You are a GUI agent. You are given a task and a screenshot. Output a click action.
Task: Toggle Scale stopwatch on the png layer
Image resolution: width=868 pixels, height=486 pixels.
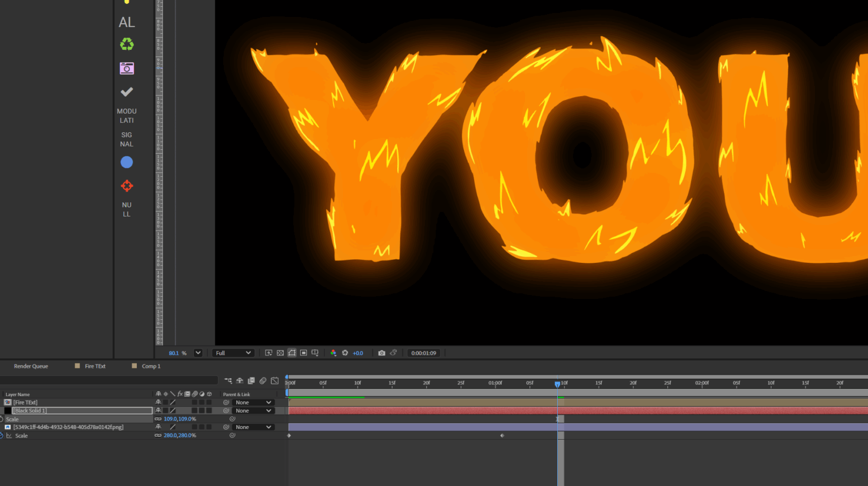tap(2, 436)
